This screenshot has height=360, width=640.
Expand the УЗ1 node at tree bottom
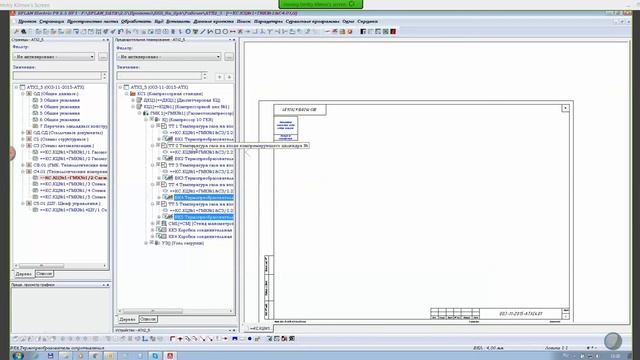(146, 243)
